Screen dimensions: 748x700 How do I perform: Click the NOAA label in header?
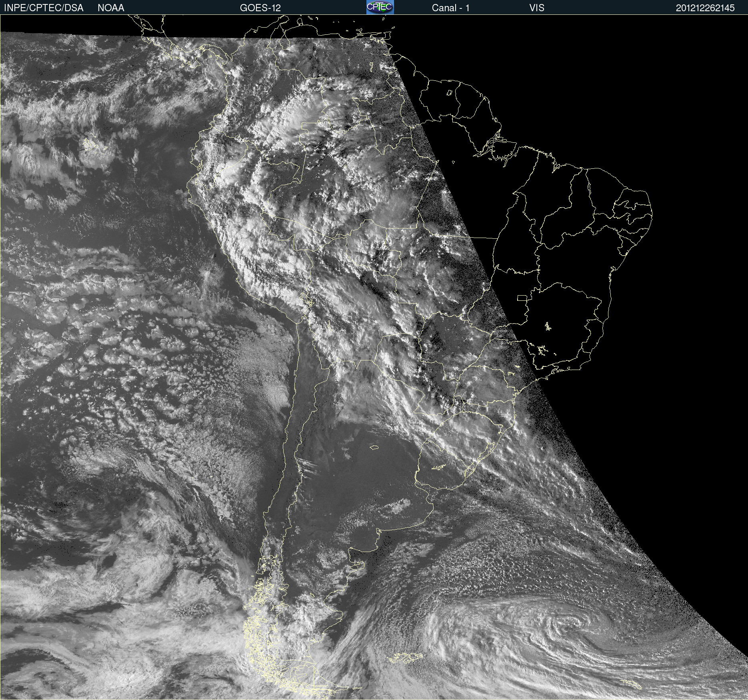[x=111, y=8]
